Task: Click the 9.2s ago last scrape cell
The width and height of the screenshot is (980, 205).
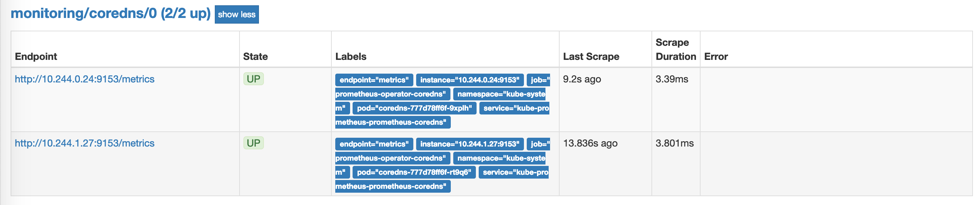Action: click(x=582, y=79)
